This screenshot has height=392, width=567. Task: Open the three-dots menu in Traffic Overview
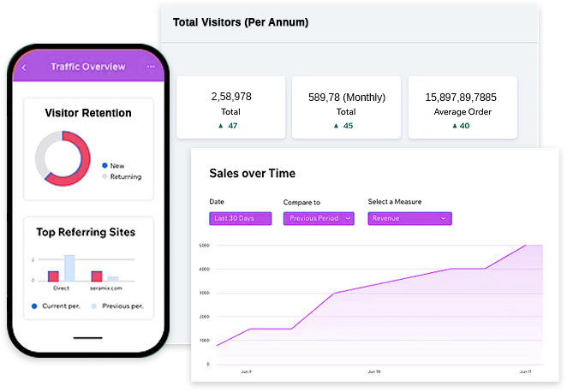pos(151,67)
